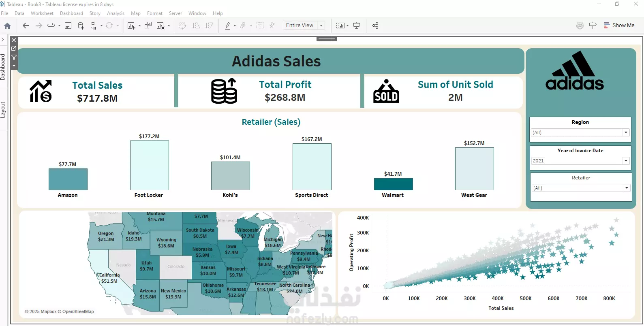This screenshot has width=644, height=326.
Task: Open the Story menu
Action: pyautogui.click(x=95, y=13)
